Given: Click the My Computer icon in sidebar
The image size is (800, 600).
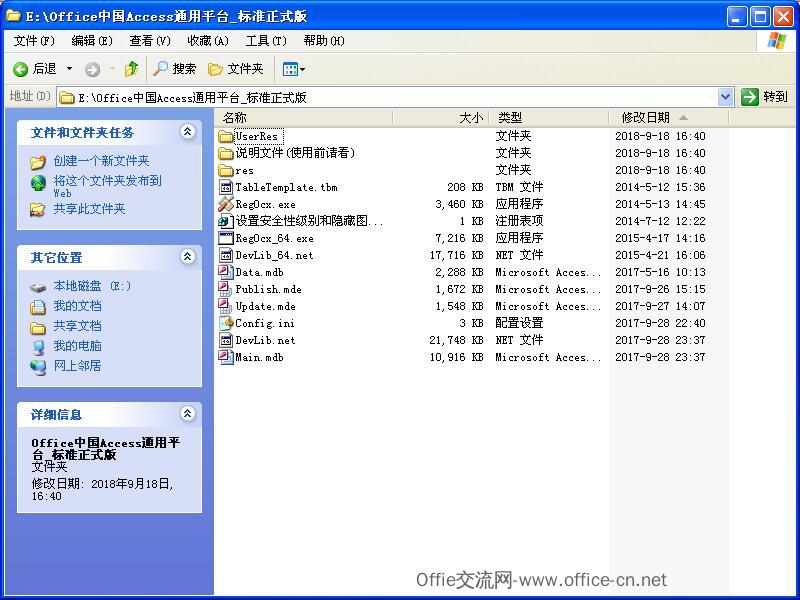Looking at the screenshot, I should click(38, 347).
